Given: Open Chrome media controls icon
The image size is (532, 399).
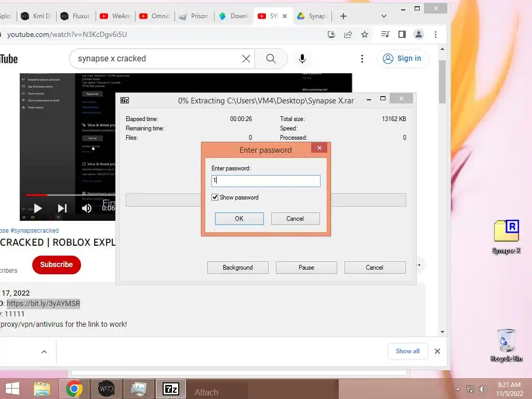Looking at the screenshot, I should coord(385,34).
